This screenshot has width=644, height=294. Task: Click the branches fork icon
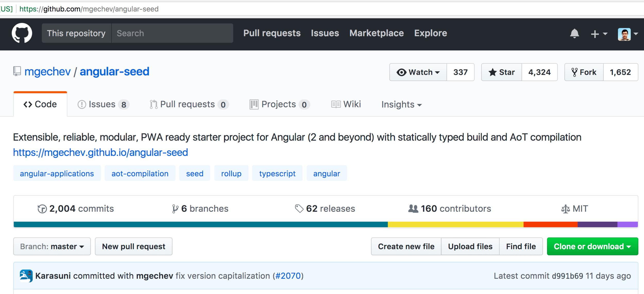175,209
